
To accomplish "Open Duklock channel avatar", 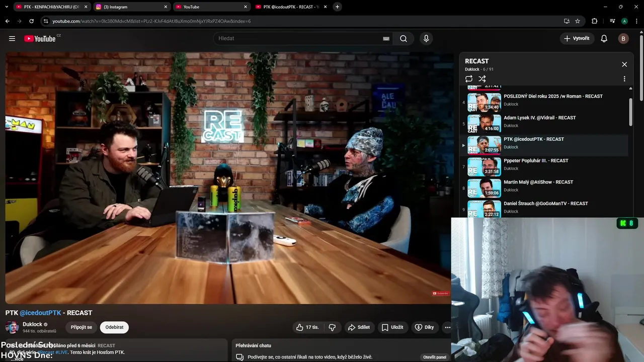I will (12, 327).
